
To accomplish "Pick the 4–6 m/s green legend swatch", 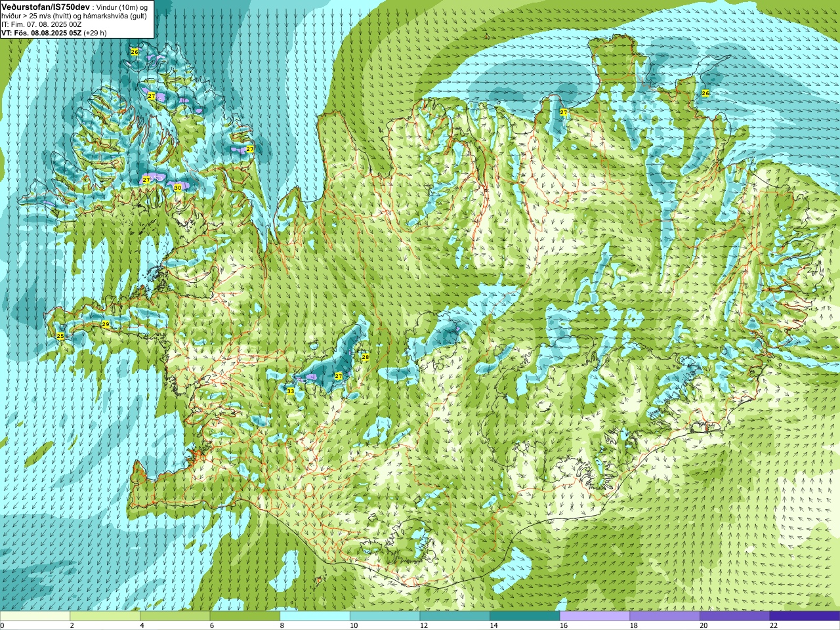I will point(175,616).
